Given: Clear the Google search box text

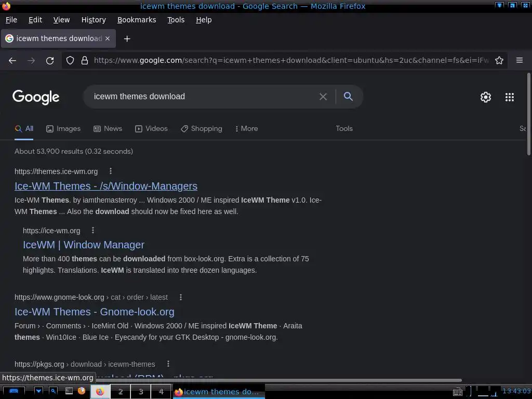Looking at the screenshot, I should pyautogui.click(x=323, y=97).
